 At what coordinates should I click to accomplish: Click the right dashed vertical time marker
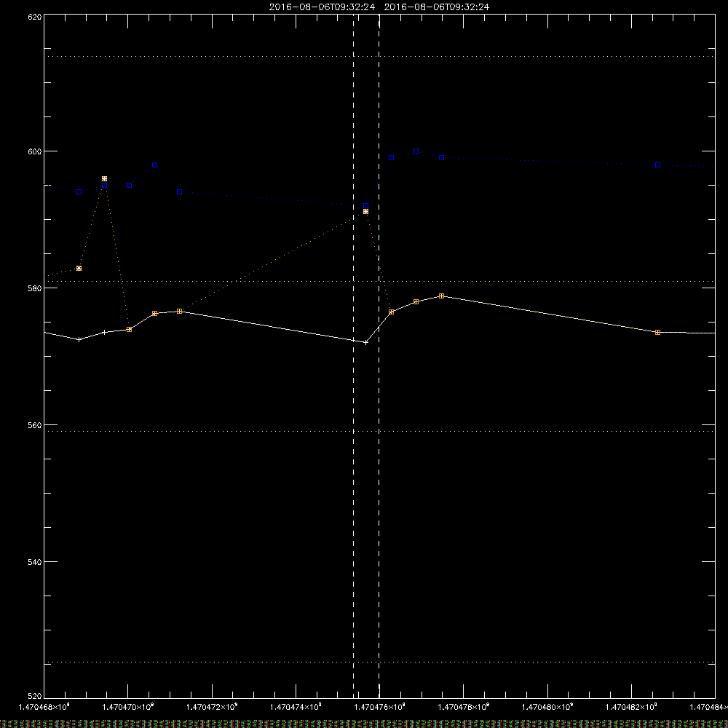379,356
